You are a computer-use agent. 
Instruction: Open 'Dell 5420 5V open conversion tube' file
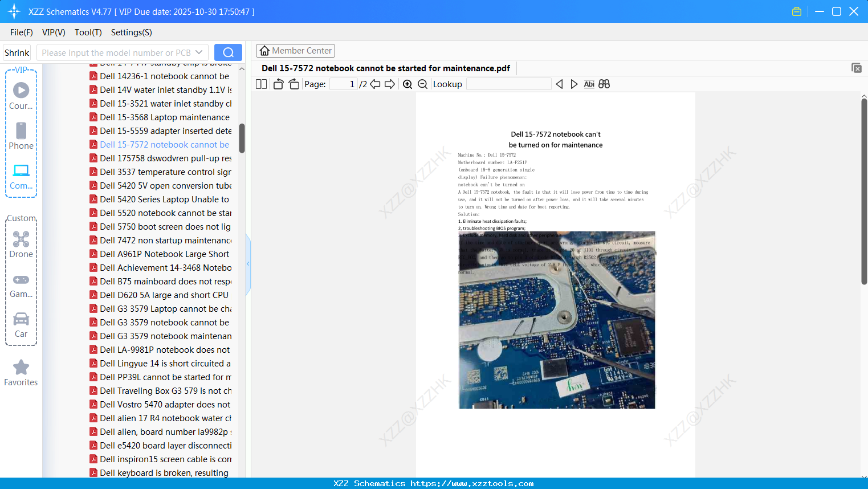click(x=160, y=186)
